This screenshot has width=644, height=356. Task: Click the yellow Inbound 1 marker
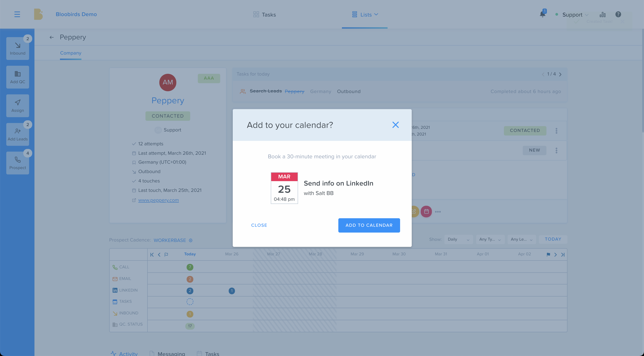pos(190,314)
